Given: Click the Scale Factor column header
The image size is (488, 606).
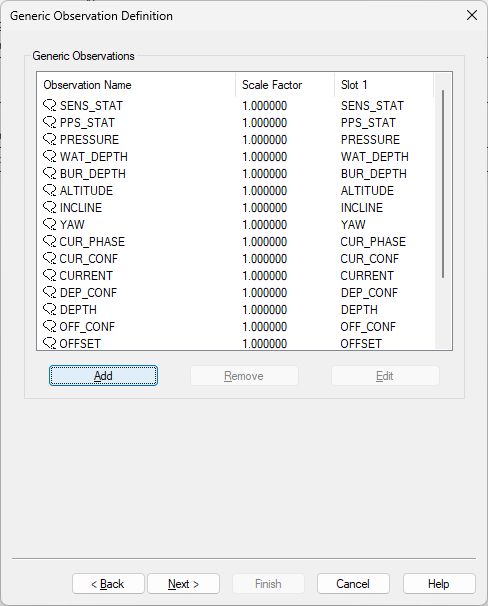Looking at the screenshot, I should click(x=285, y=85).
